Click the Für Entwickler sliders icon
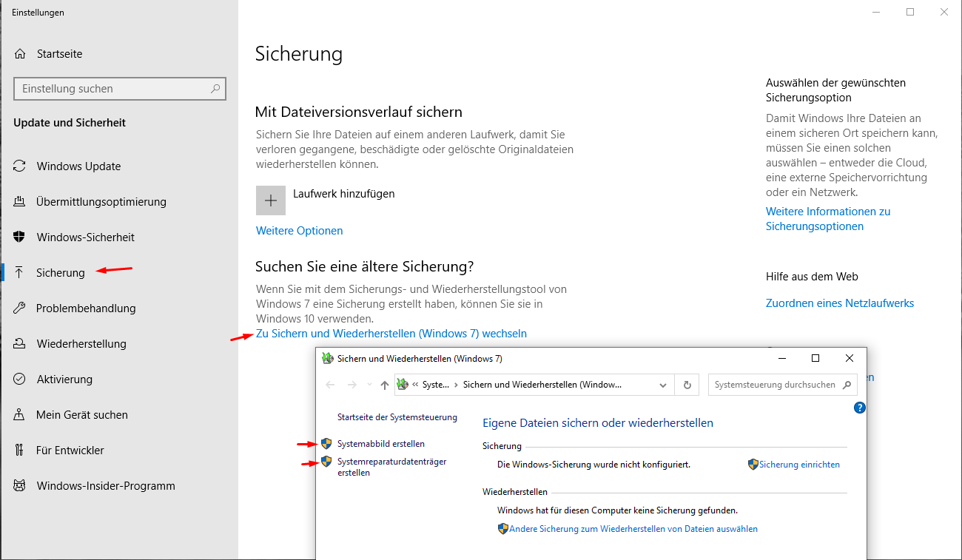Screen dimensions: 962x560 coord(20,451)
